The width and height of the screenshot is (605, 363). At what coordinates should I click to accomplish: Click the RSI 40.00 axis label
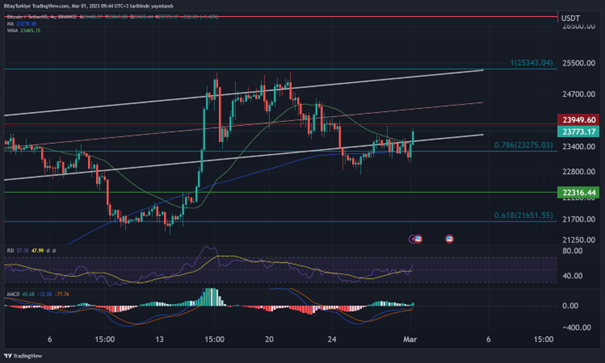coord(573,276)
